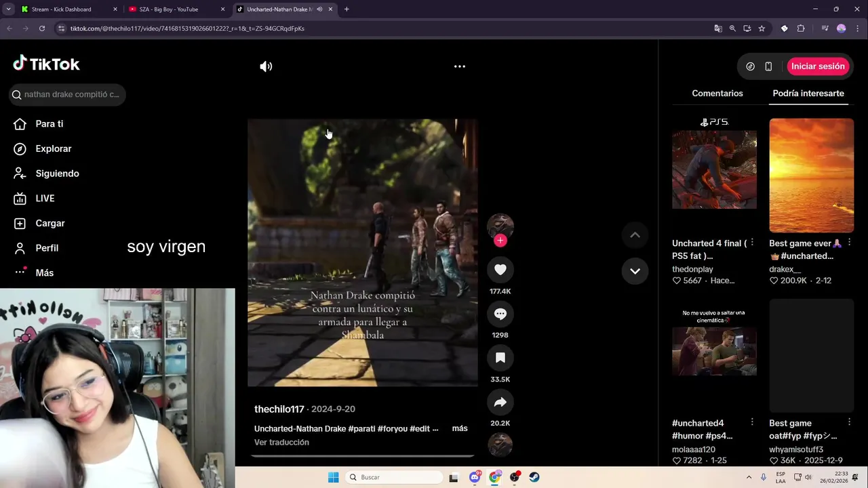Image resolution: width=868 pixels, height=488 pixels.
Task: Open the comments bubble showing 1298
Action: click(x=500, y=314)
